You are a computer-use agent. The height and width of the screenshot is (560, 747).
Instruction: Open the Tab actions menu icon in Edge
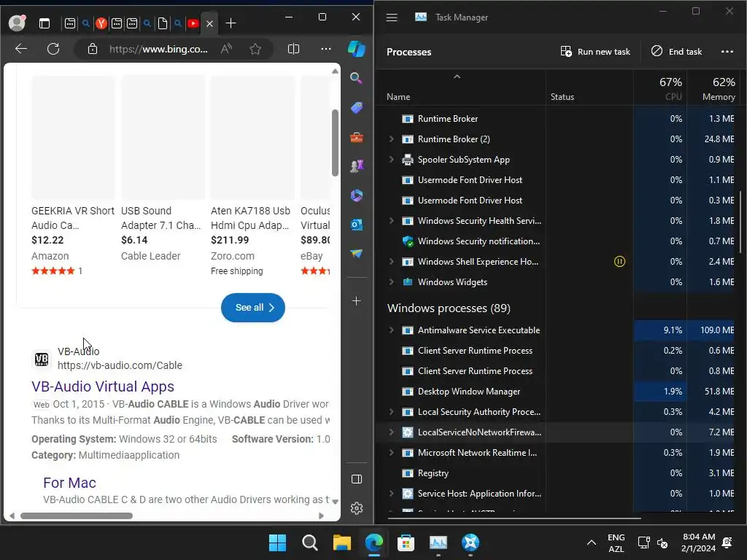coord(44,23)
